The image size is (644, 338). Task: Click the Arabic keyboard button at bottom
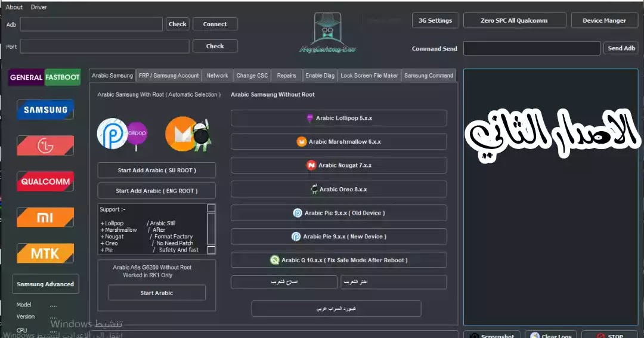point(336,308)
